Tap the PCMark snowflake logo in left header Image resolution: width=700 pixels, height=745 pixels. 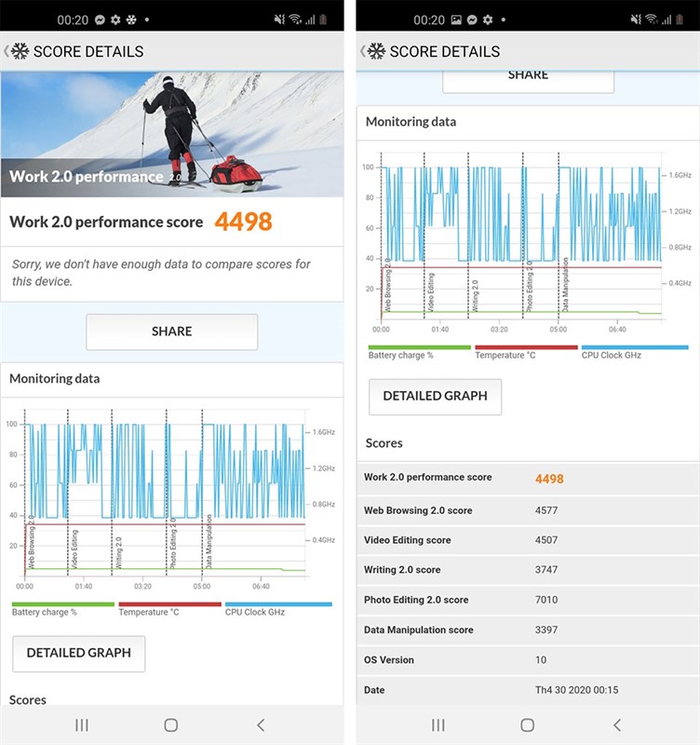(x=20, y=51)
